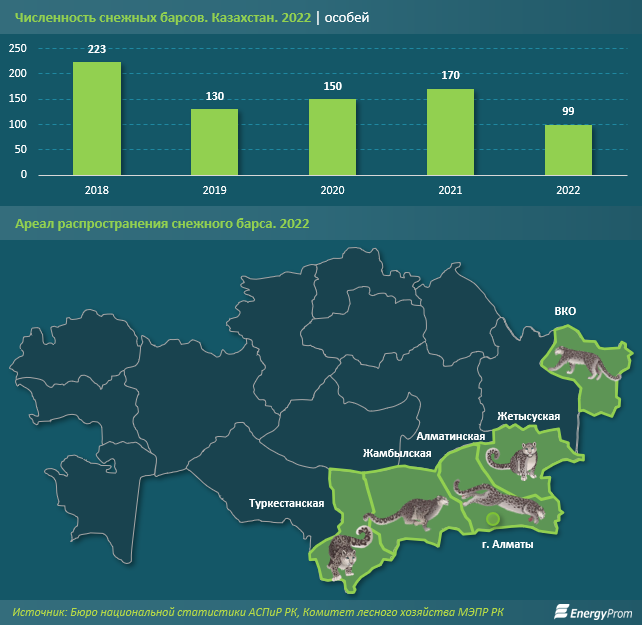Select the 2019 bar showing 130

click(215, 142)
